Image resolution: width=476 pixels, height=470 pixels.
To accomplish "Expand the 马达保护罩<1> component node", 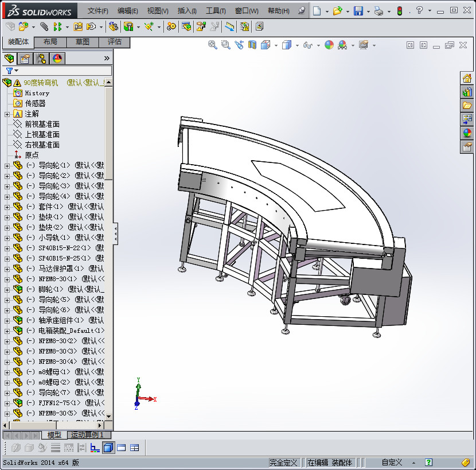I will pyautogui.click(x=7, y=269).
